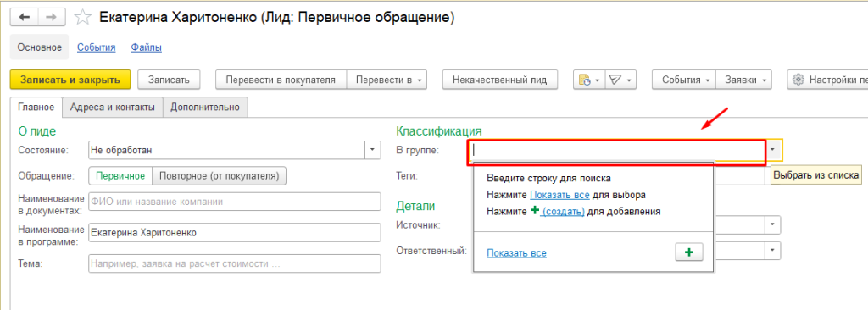Screen dimensions: 868x310
Task: Click the Записать button
Action: (x=169, y=80)
